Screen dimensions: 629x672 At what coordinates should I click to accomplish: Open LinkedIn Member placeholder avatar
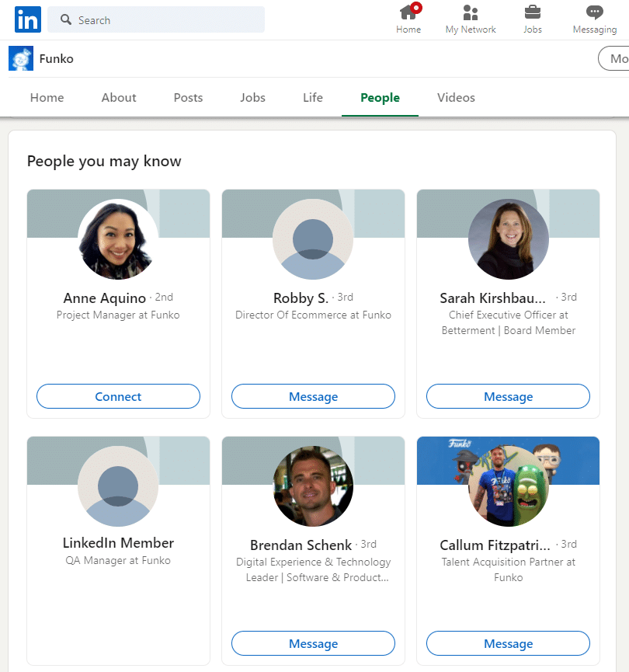118,486
